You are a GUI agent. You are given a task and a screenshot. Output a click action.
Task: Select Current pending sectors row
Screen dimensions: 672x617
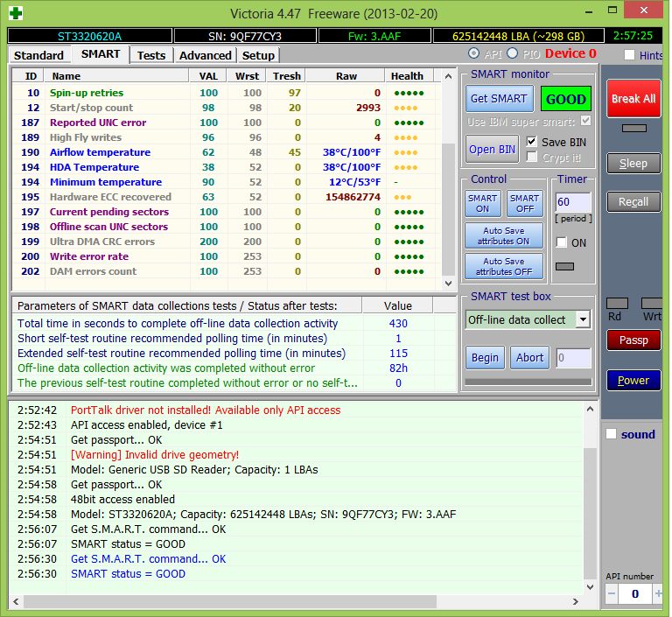coord(227,212)
